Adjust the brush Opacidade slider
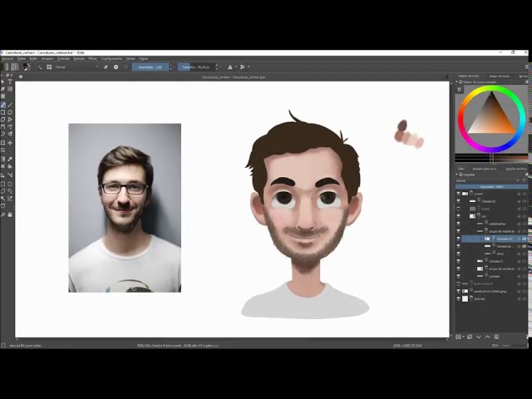The image size is (532, 399). coord(150,67)
